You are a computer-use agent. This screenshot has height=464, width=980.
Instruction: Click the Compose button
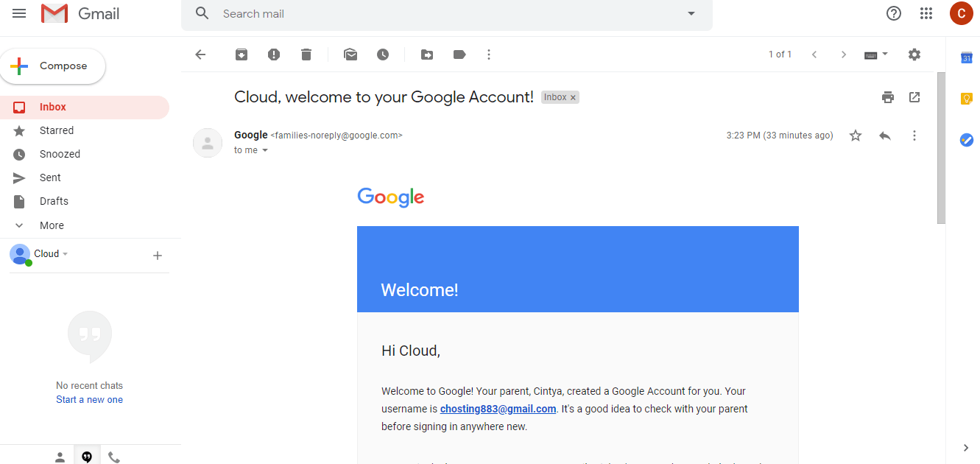(53, 66)
